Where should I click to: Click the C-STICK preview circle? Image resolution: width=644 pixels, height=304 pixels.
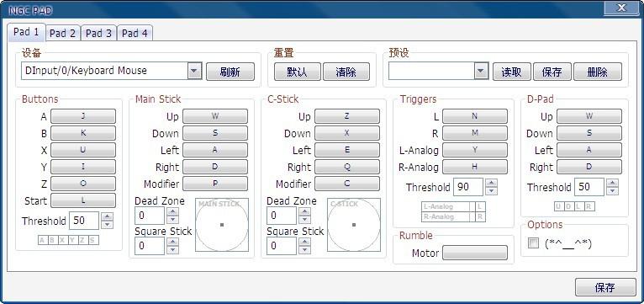pyautogui.click(x=354, y=225)
